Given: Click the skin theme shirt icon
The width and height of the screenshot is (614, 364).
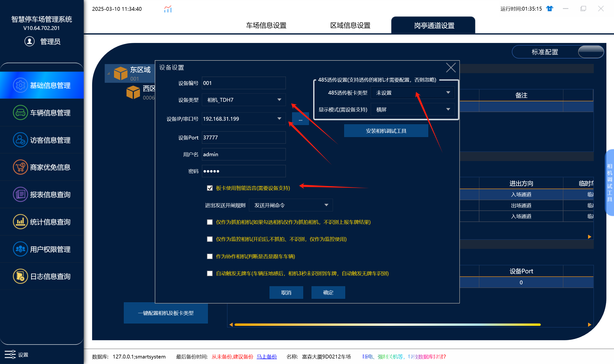Looking at the screenshot, I should point(550,9).
